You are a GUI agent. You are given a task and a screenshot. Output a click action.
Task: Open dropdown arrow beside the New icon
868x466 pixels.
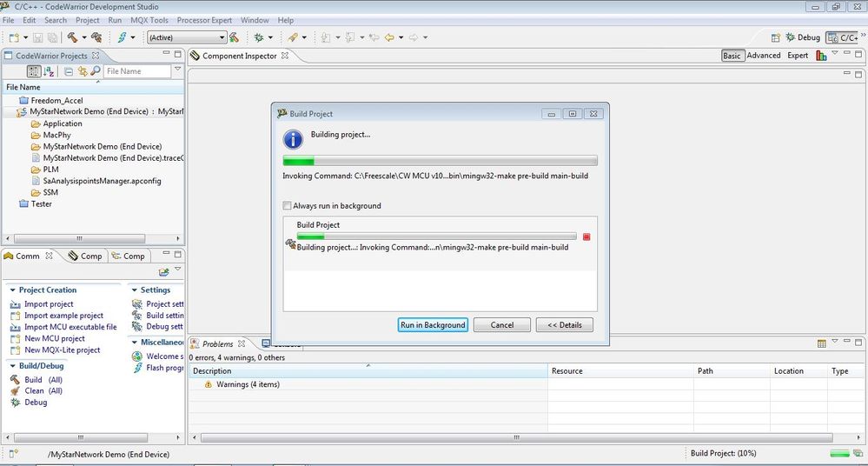tap(25, 37)
